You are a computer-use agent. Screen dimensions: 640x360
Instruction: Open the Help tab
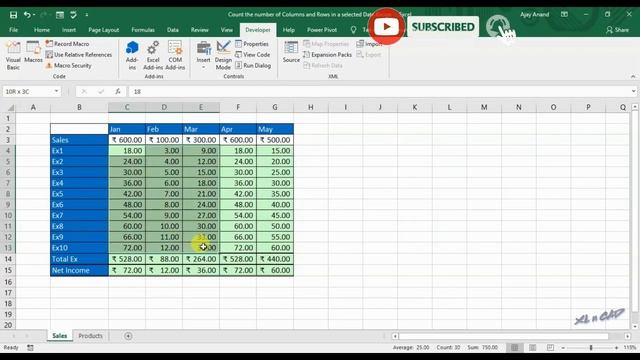(289, 30)
